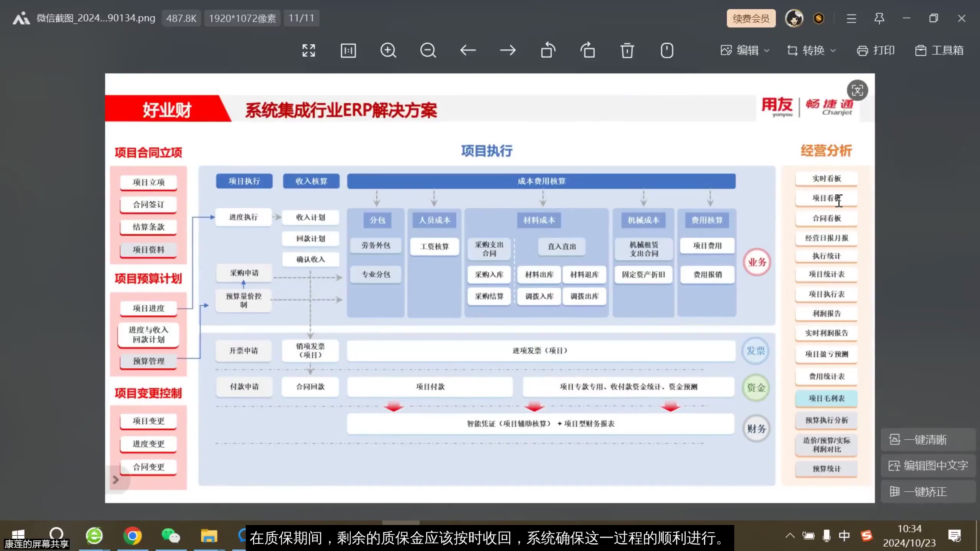Open the translate tool overlay on the image
Viewport: 980px width, 551px height.
point(857,90)
